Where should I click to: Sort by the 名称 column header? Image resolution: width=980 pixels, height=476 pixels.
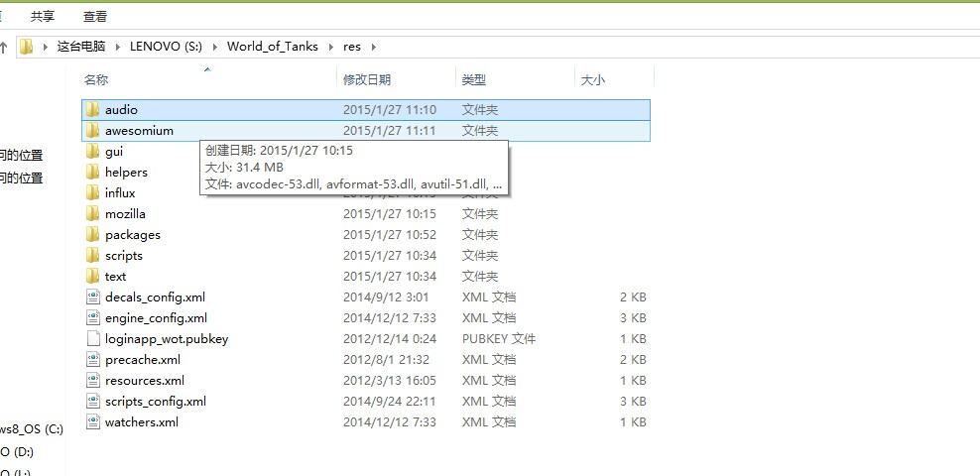pos(96,80)
